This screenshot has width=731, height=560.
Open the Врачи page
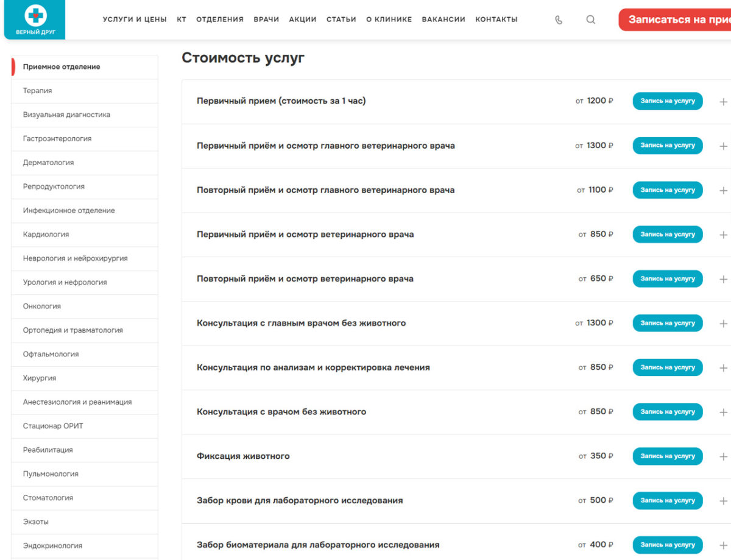click(x=266, y=19)
